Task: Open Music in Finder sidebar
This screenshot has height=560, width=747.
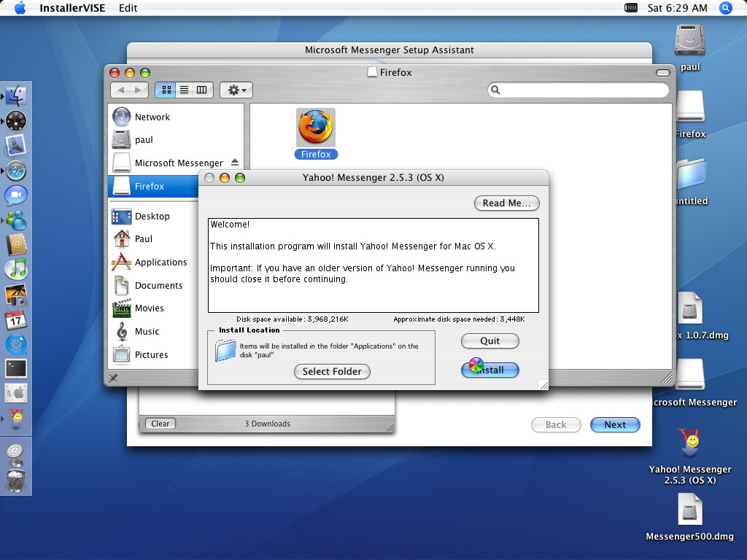Action: [153, 332]
